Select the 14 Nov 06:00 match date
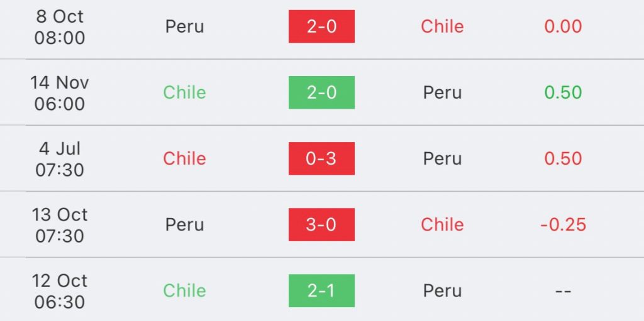Screen dimensions: 644x321 coord(60,93)
